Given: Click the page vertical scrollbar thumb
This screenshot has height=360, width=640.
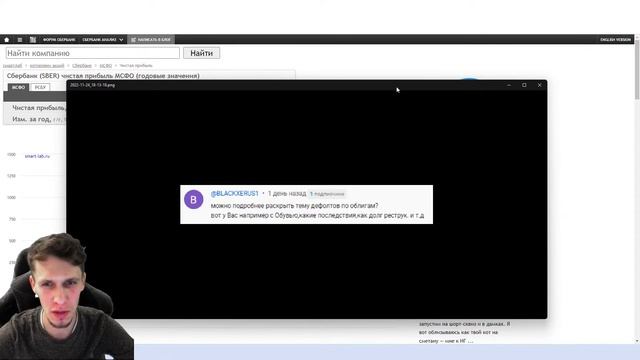Looking at the screenshot, I should tap(637, 69).
